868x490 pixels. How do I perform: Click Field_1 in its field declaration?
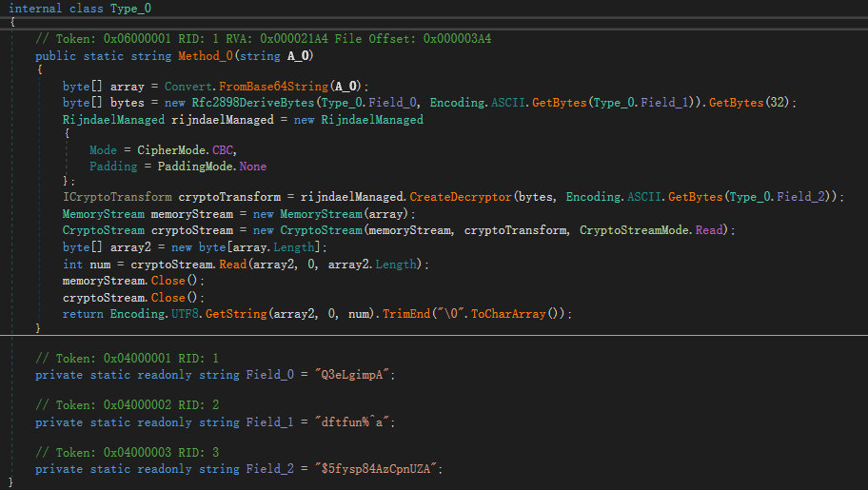(270, 422)
